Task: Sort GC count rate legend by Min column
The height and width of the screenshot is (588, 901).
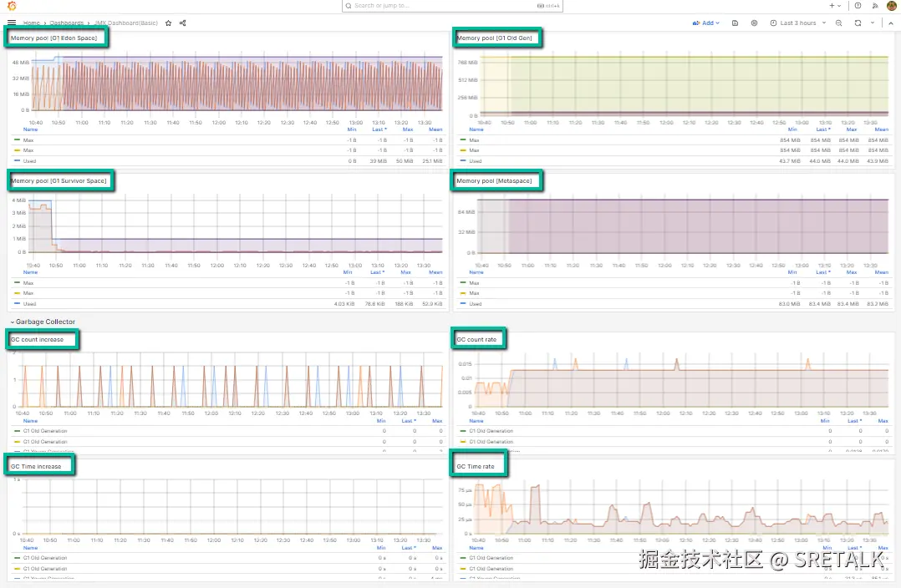Action: tap(825, 421)
